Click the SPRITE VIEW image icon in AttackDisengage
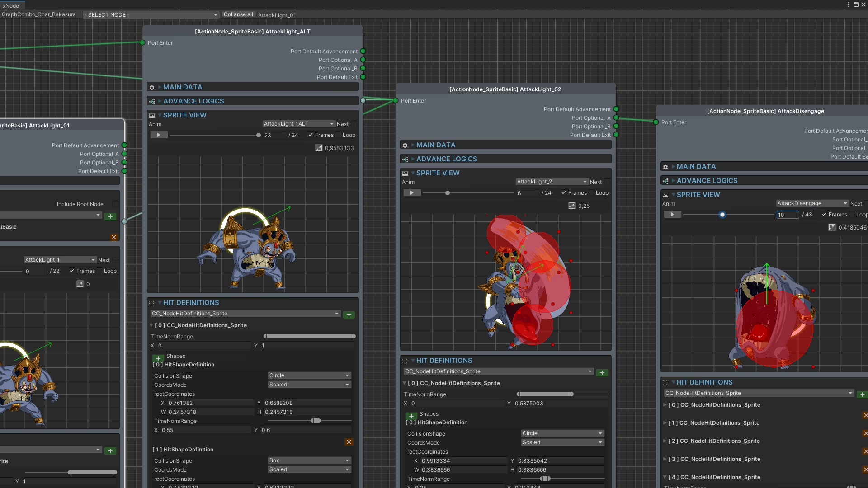Screen dimensions: 868x488 (x=665, y=195)
